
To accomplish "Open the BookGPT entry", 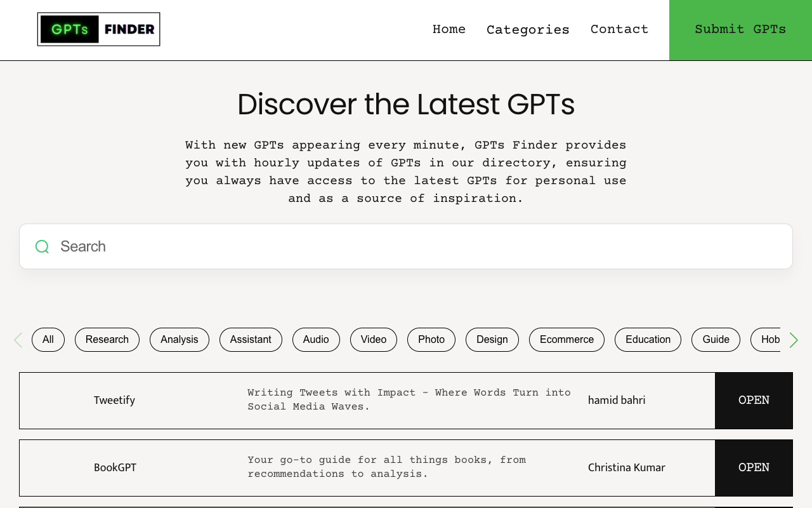I will click(754, 468).
